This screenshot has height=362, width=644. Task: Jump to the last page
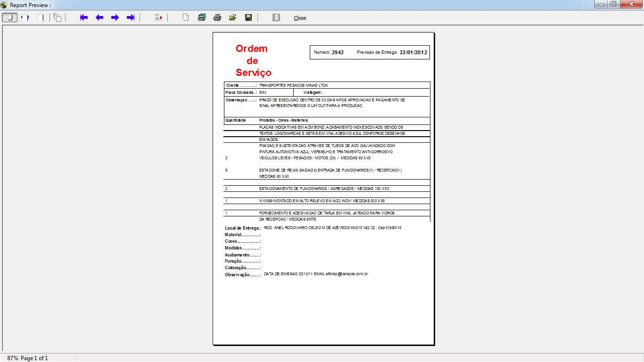[x=131, y=17]
